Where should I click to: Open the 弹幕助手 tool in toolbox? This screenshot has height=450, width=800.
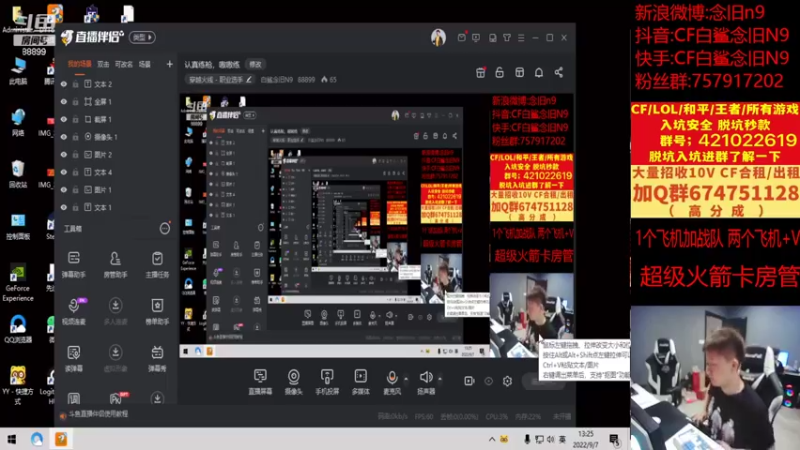(x=74, y=264)
